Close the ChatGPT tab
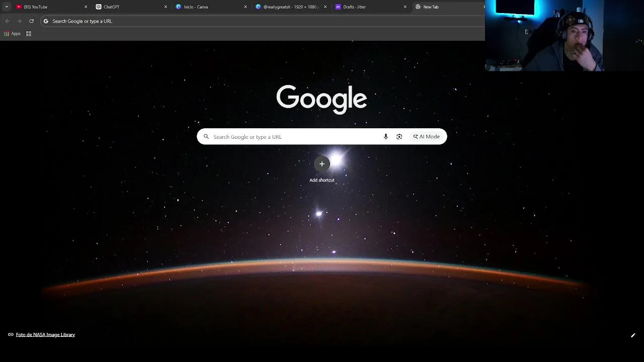Viewport: 644px width, 362px height. (166, 7)
